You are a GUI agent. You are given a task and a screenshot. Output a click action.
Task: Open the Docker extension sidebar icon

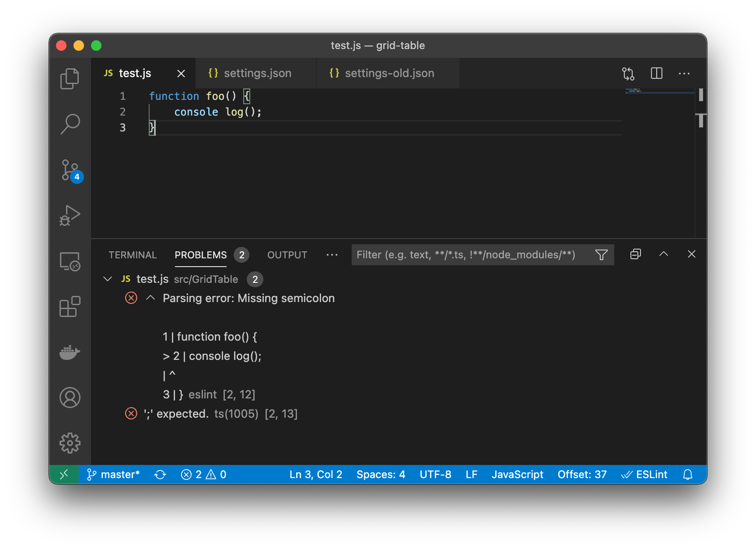[70, 352]
